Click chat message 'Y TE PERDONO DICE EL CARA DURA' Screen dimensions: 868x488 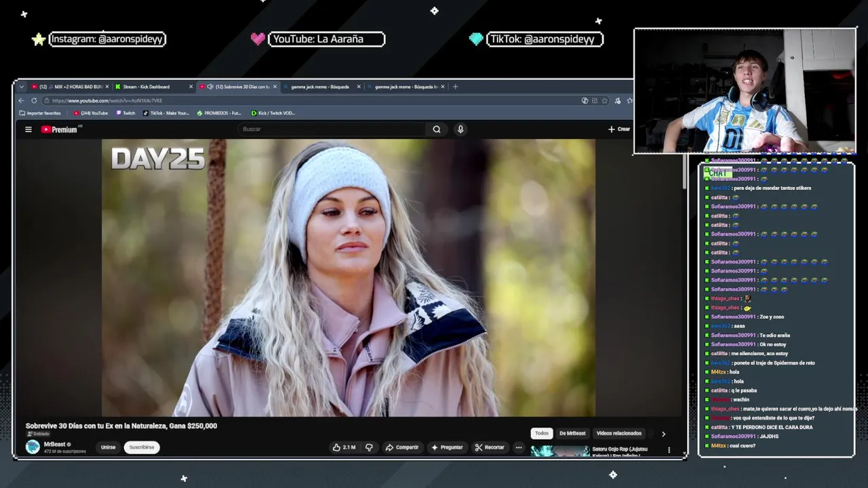772,427
